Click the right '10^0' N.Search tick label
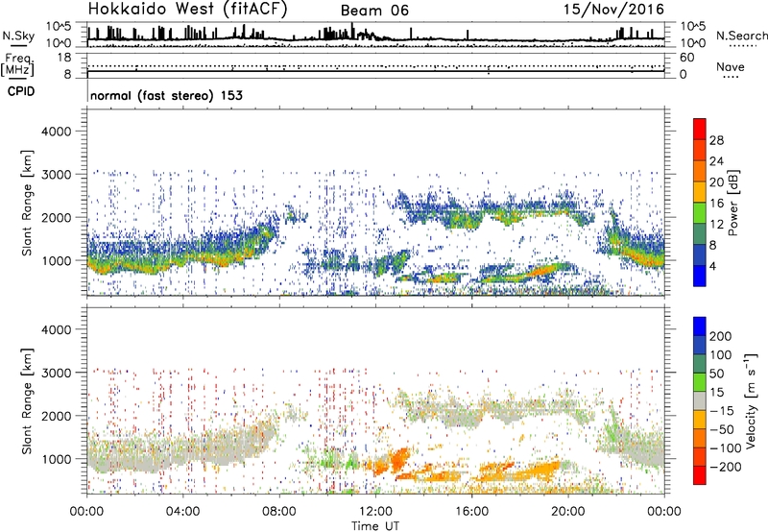 (x=693, y=43)
